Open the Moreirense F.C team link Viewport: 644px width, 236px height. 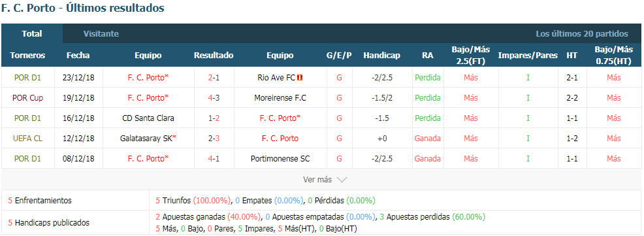(280, 98)
